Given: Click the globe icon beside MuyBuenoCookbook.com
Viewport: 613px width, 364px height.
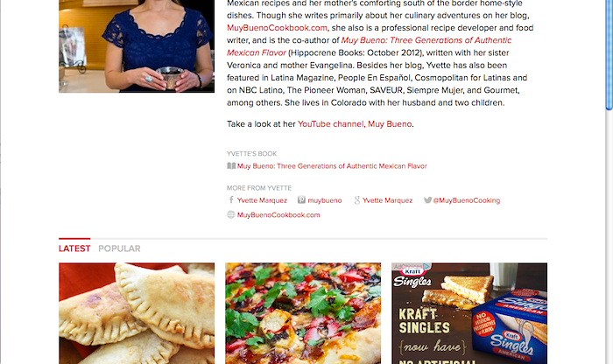Looking at the screenshot, I should coord(231,214).
